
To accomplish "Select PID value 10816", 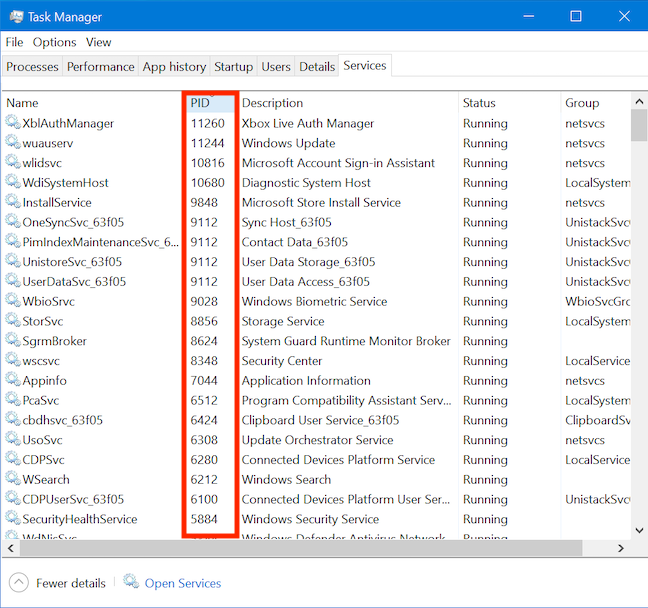I will point(207,163).
